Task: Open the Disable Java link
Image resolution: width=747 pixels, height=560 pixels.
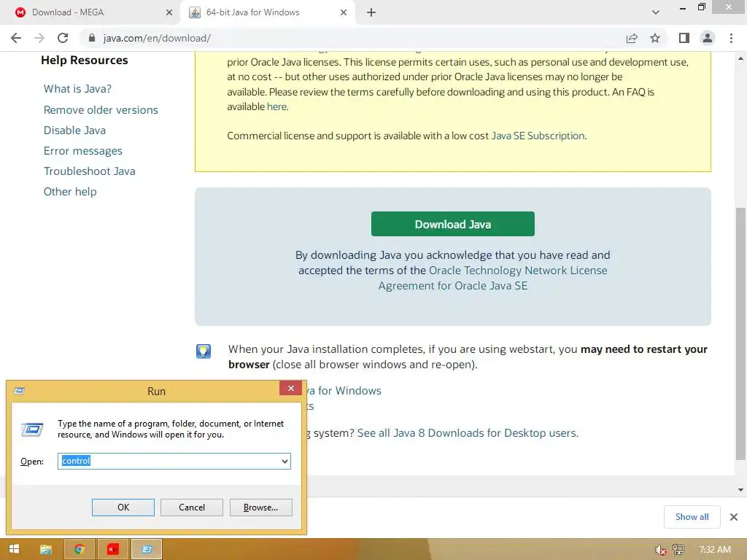Action: 74,131
